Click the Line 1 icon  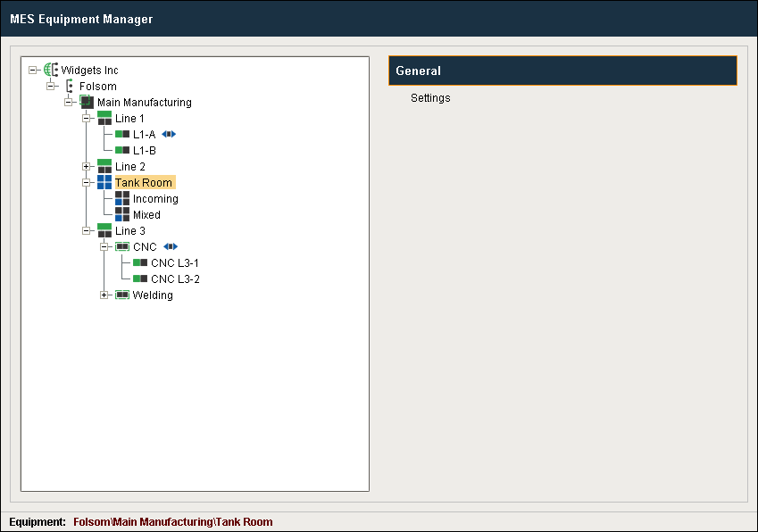(x=104, y=119)
